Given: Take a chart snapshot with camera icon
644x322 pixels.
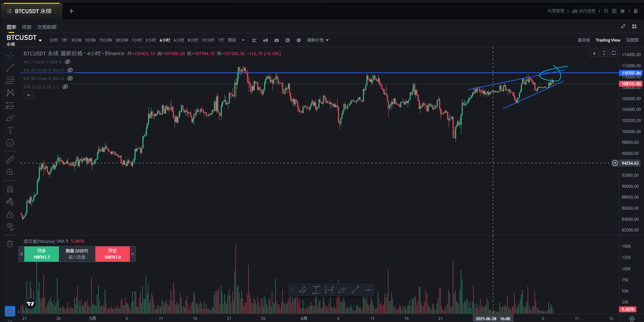Looking at the screenshot, I should tap(276, 40).
